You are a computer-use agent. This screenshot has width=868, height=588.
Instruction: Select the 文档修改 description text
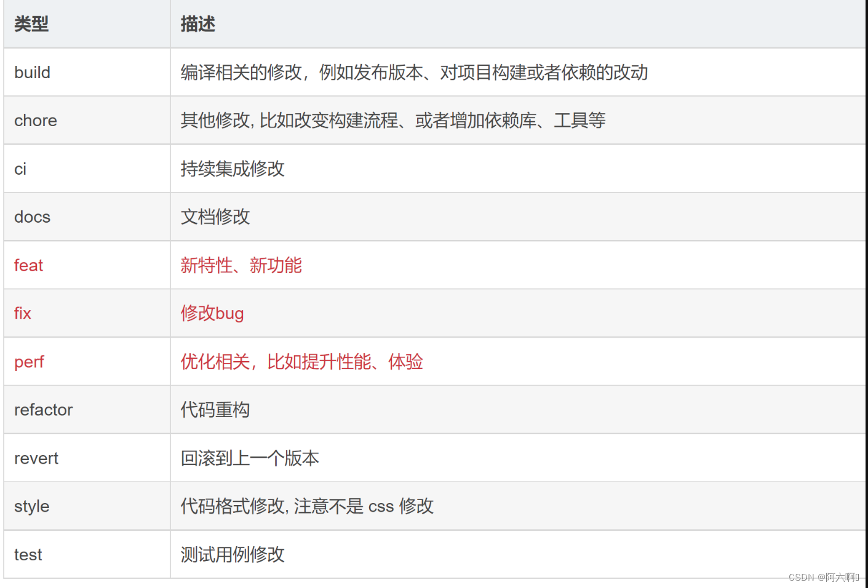coord(214,217)
